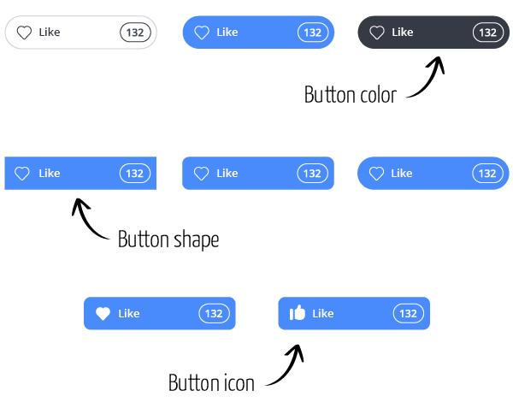Click Like text in white outlined button
The width and height of the screenshot is (513, 420).
pos(50,33)
